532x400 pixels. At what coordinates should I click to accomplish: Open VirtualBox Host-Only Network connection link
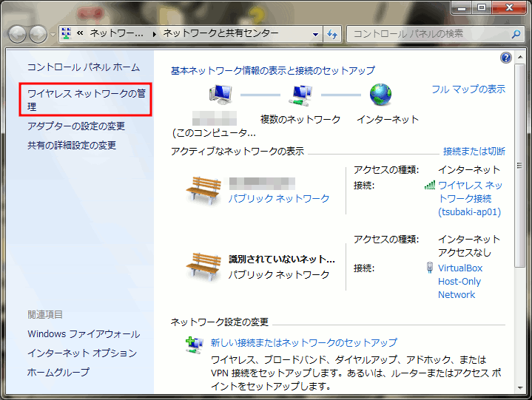pos(459,282)
